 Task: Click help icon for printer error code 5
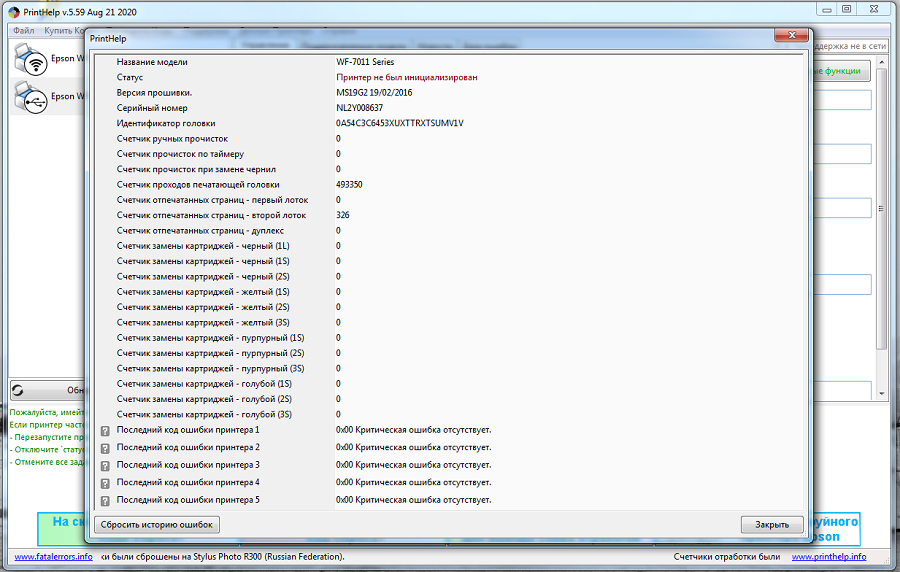pos(105,501)
